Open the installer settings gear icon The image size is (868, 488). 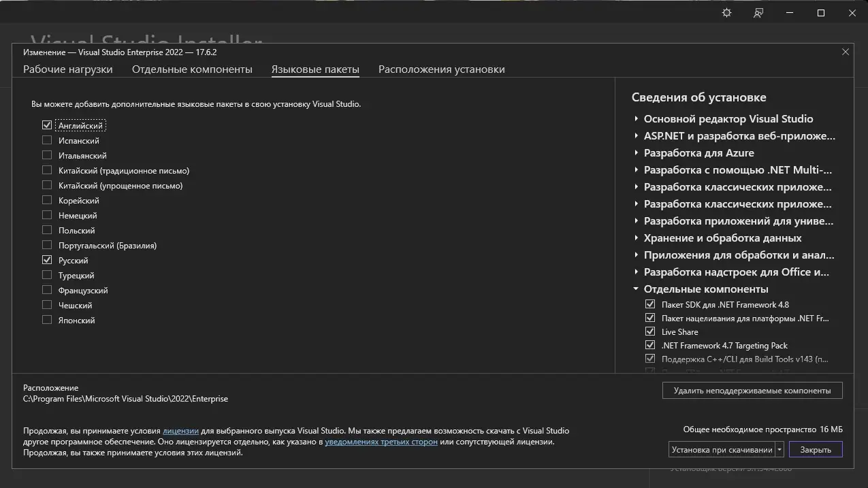click(x=726, y=12)
